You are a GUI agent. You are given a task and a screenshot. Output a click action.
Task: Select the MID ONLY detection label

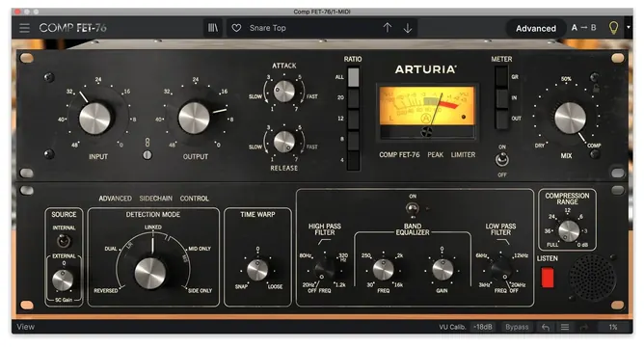pos(200,249)
